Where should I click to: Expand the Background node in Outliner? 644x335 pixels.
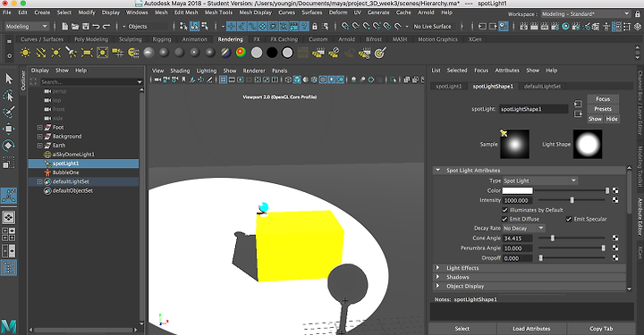(40, 136)
